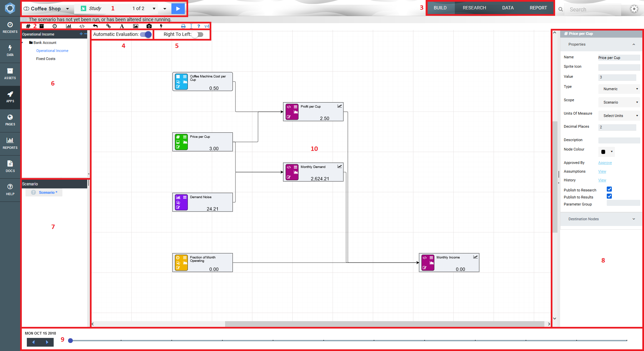Uncheck Publish to Research checkbox
644x351 pixels.
[609, 189]
